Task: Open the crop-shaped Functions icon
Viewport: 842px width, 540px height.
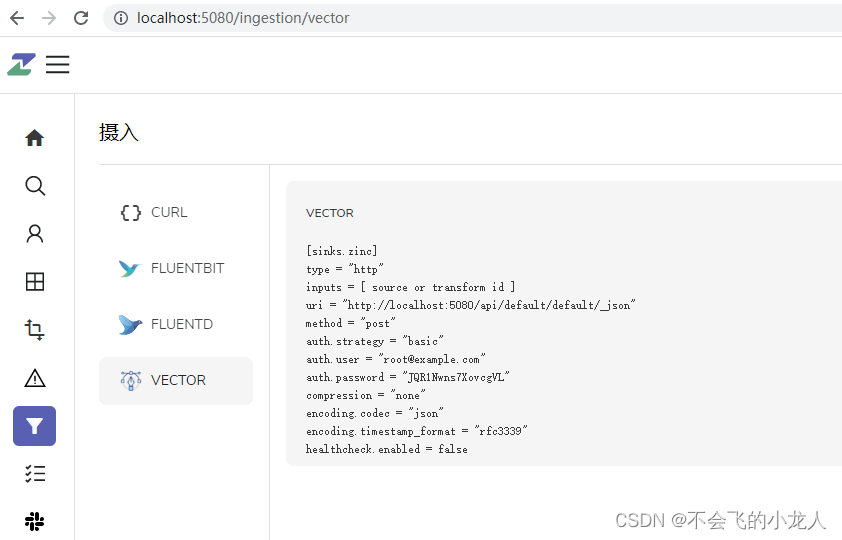Action: [x=35, y=330]
